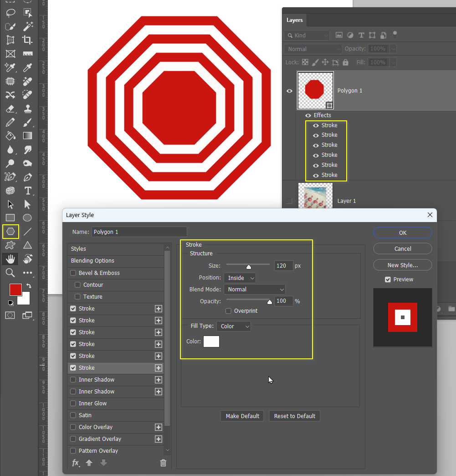Click the white stroke Color swatch

pos(211,341)
